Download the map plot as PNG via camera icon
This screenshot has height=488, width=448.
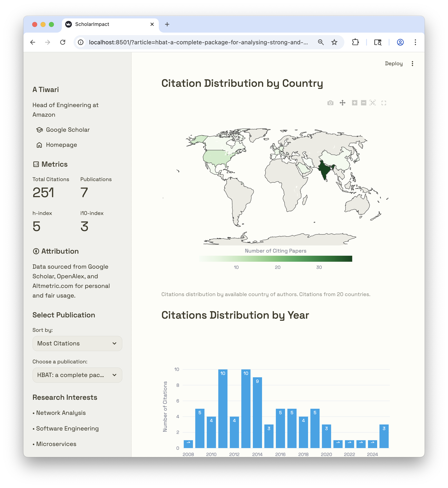pos(330,103)
